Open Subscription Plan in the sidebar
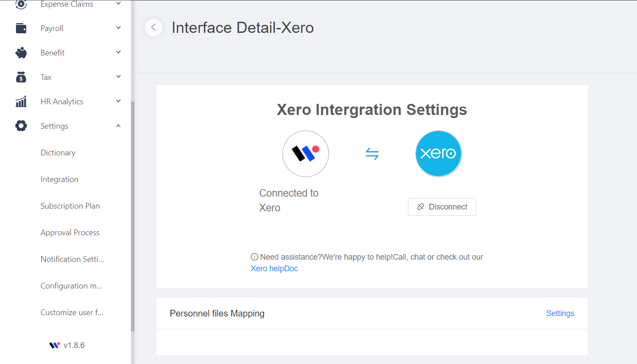The width and height of the screenshot is (637, 364). tap(70, 206)
